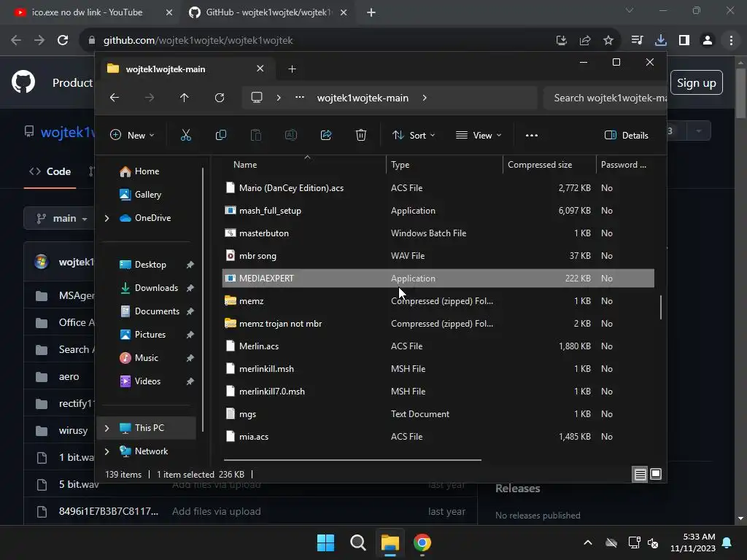Select the masterbuton batch file

click(x=438, y=233)
